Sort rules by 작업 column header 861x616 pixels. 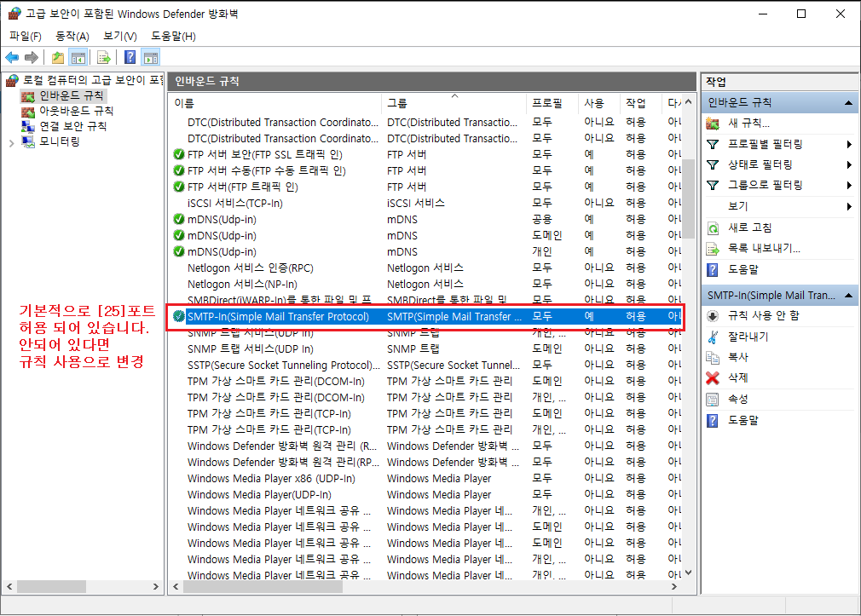tap(641, 103)
